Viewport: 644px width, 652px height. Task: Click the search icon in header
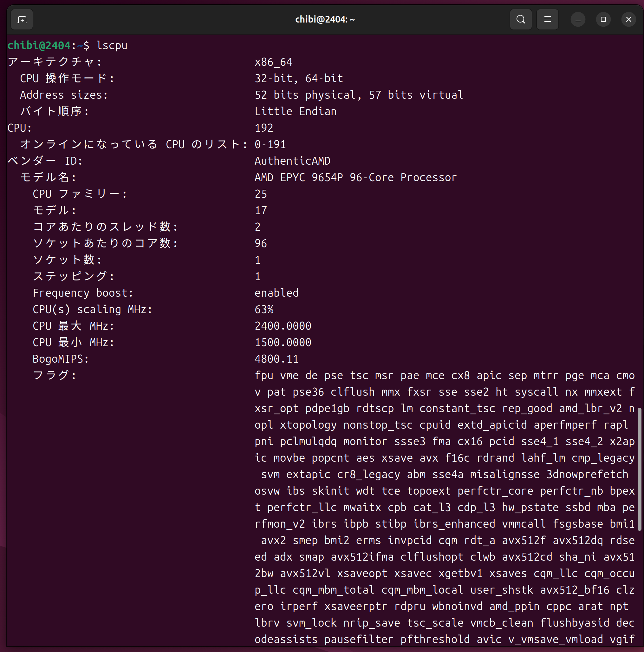(x=521, y=20)
